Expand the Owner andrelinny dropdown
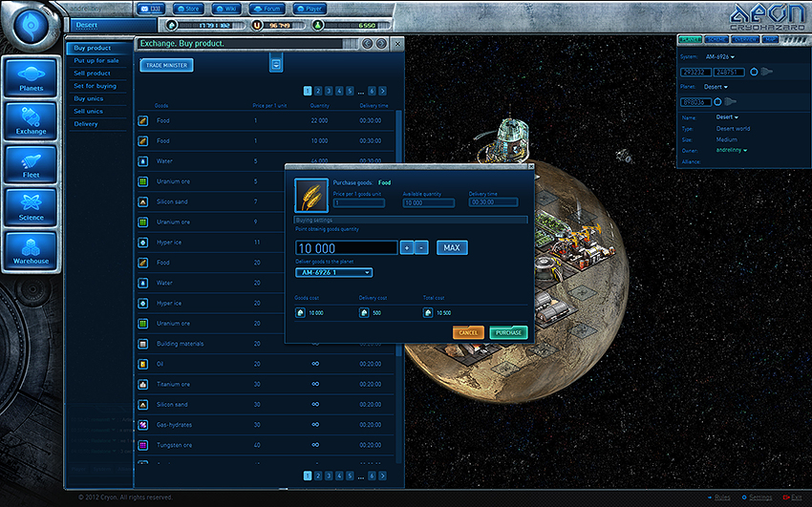The height and width of the screenshot is (507, 812). click(733, 150)
